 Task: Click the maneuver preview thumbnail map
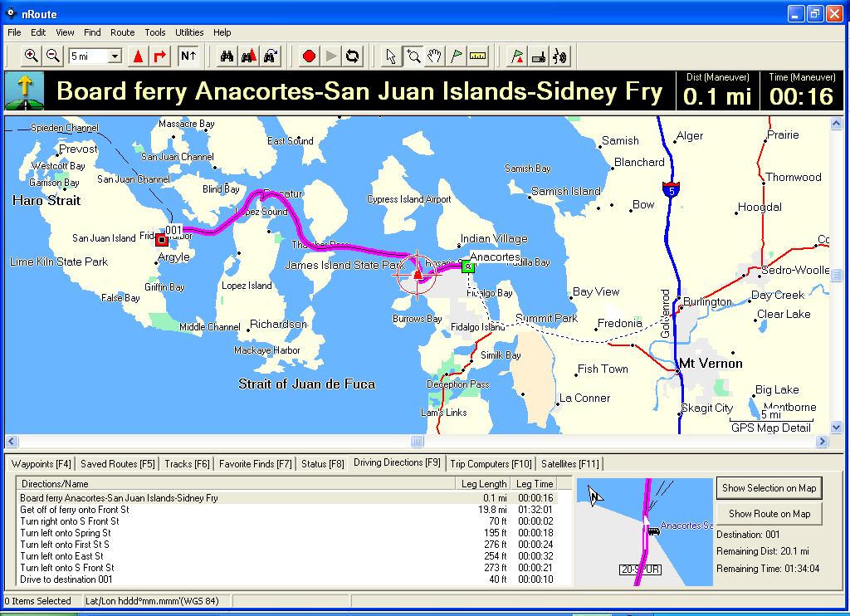644,531
